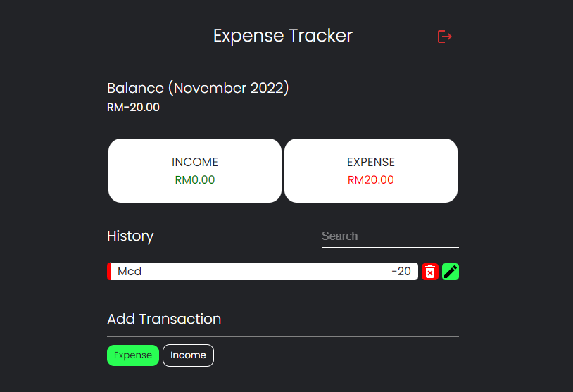Click the green RM0.00 income amount
The image size is (573, 392).
(195, 180)
